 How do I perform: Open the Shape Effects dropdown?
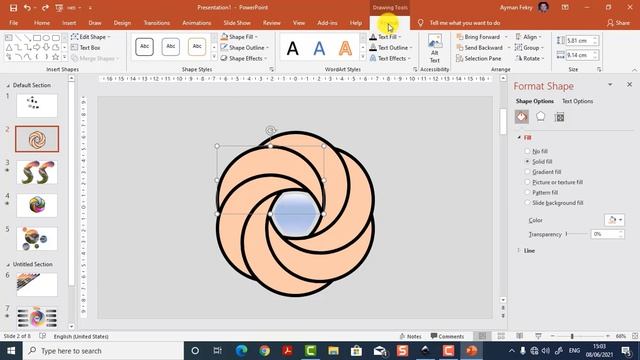click(x=244, y=58)
